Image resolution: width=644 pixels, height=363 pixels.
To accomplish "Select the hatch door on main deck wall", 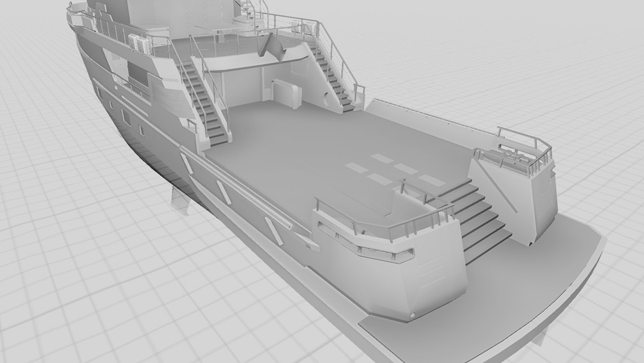I will [285, 95].
